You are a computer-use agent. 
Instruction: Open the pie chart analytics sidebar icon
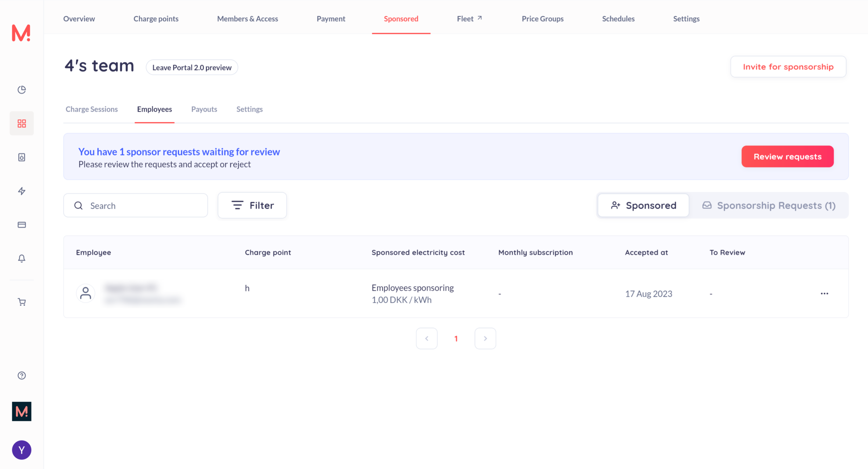pyautogui.click(x=22, y=89)
